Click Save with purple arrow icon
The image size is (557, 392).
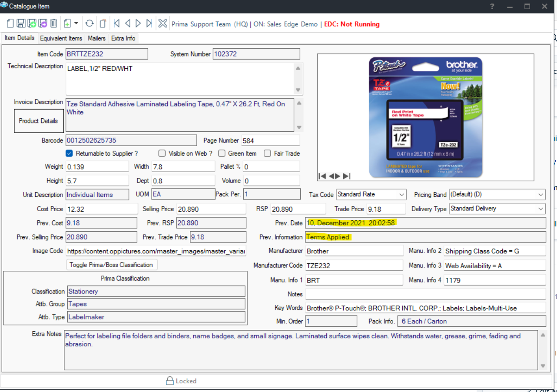tap(43, 23)
